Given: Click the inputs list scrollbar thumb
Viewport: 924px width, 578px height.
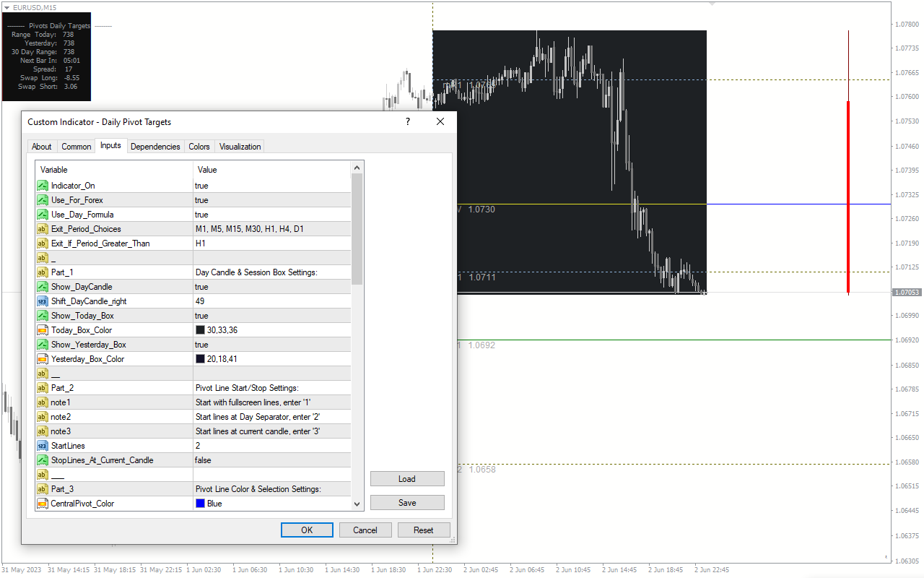Looking at the screenshot, I should pos(357,229).
